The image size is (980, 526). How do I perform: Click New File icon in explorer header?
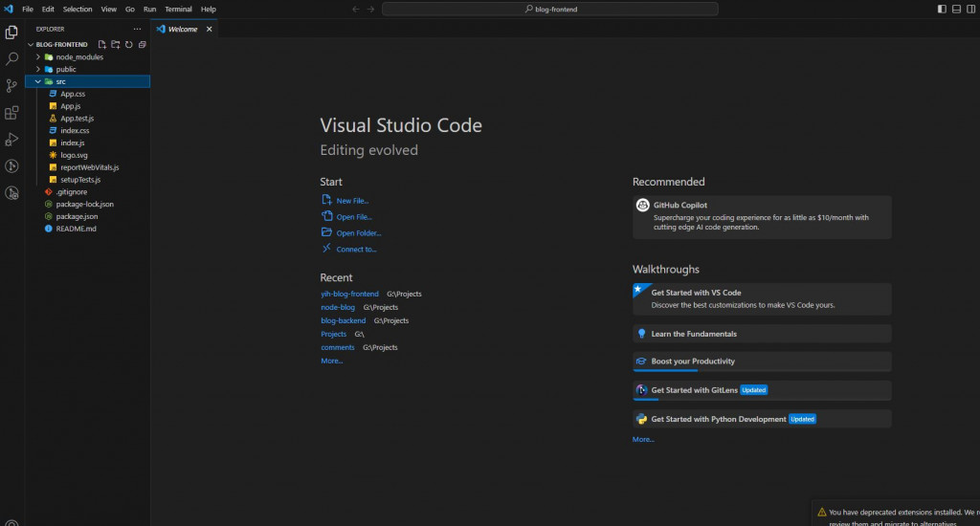[101, 44]
